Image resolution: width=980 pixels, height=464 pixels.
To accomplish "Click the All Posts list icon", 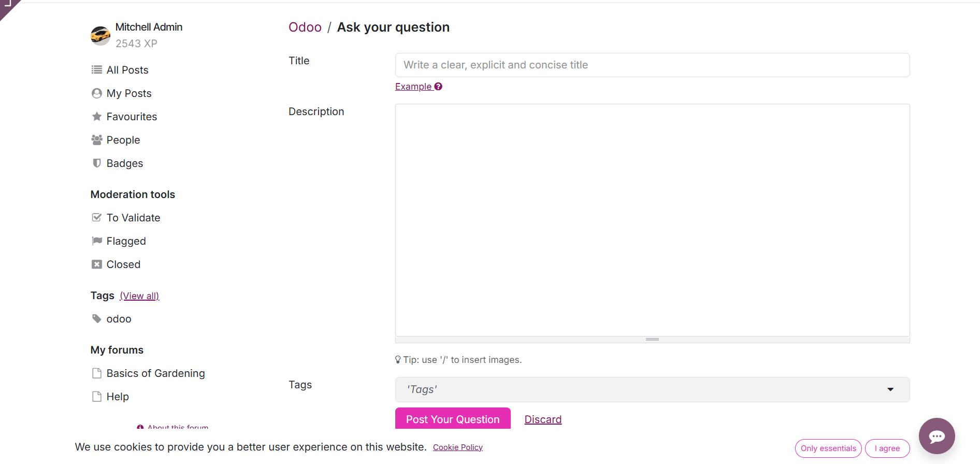I will (x=96, y=70).
